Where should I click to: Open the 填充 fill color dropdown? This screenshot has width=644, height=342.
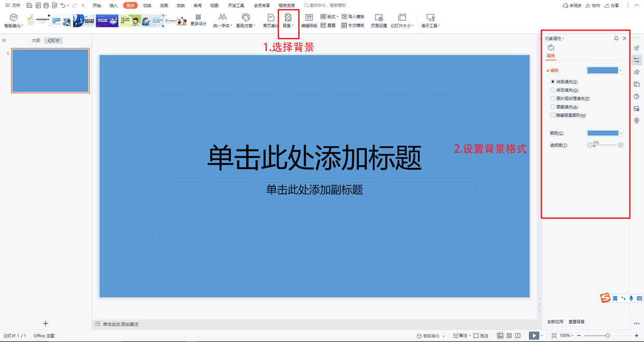(621, 70)
